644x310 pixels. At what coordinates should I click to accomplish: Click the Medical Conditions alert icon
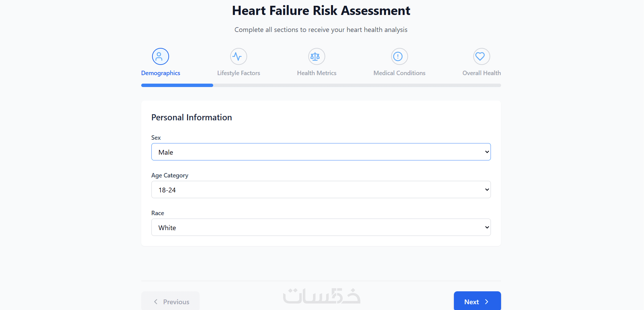pyautogui.click(x=399, y=56)
